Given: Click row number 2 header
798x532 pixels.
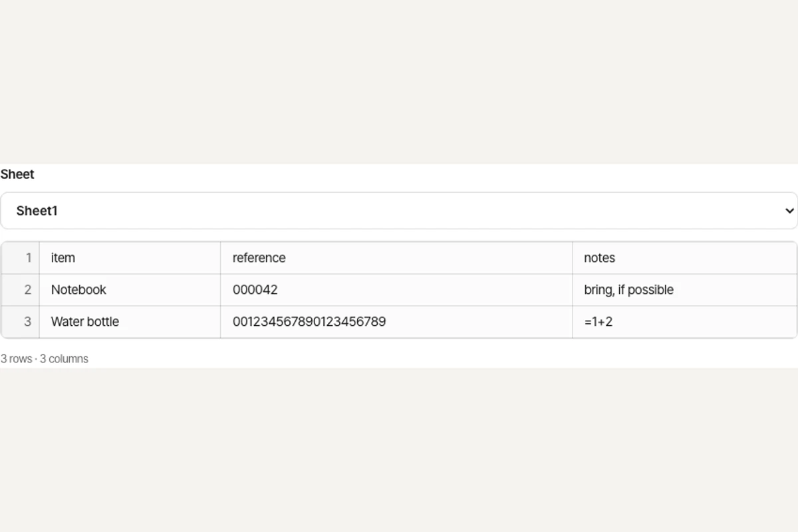Looking at the screenshot, I should pyautogui.click(x=21, y=290).
